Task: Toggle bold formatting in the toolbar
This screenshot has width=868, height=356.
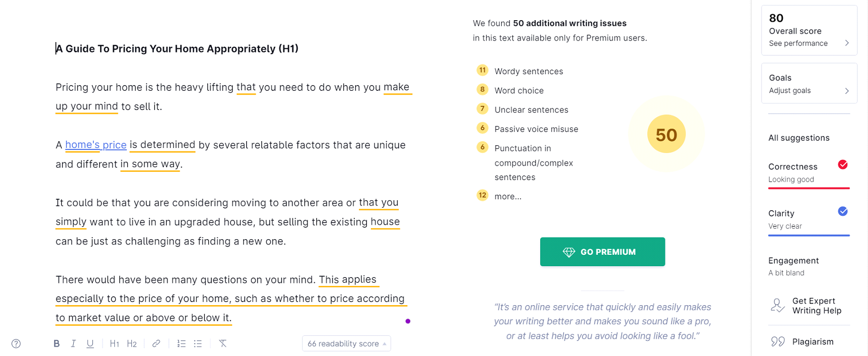Action: point(57,344)
